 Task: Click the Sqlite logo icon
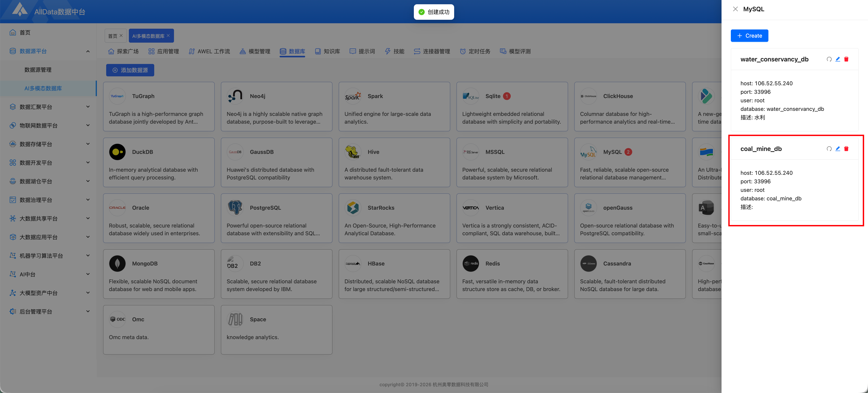(470, 96)
